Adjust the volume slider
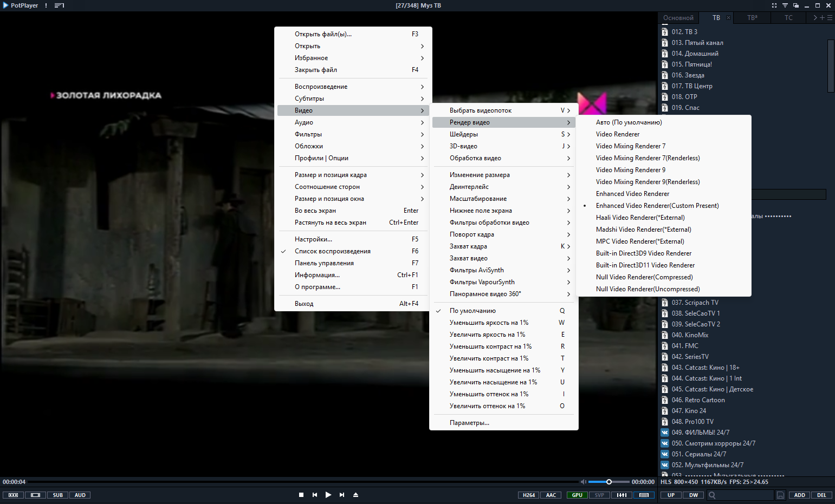 609,482
